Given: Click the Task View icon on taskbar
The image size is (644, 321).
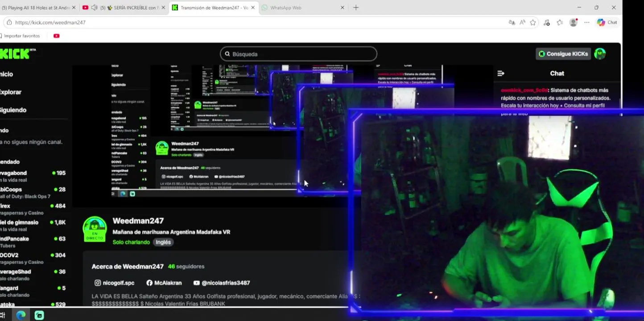Looking at the screenshot, I should click(x=2, y=315).
